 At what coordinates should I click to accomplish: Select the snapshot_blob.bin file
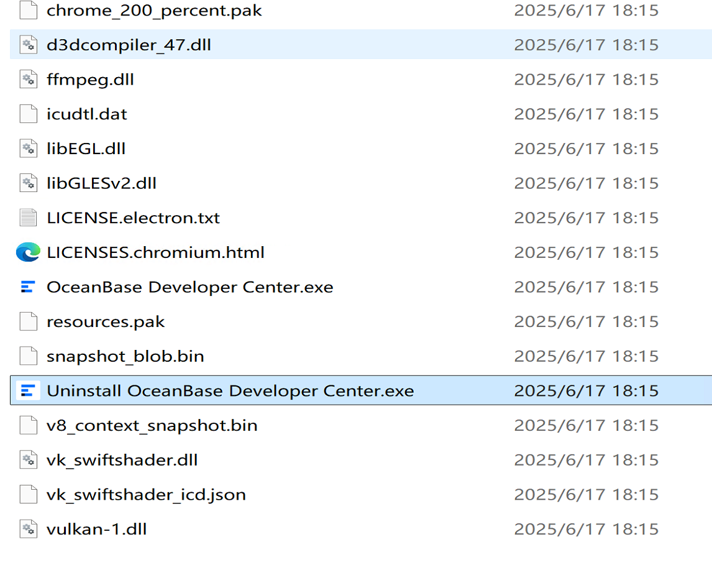(x=126, y=356)
